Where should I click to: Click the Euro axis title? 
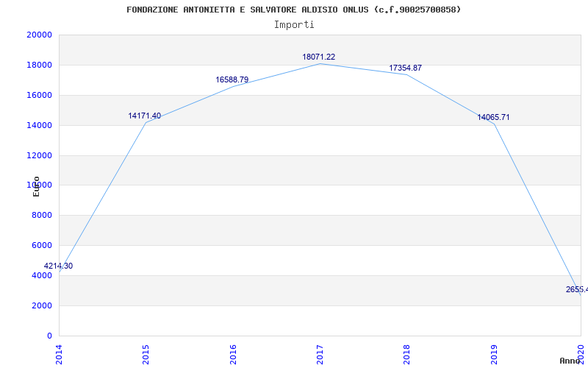point(36,186)
